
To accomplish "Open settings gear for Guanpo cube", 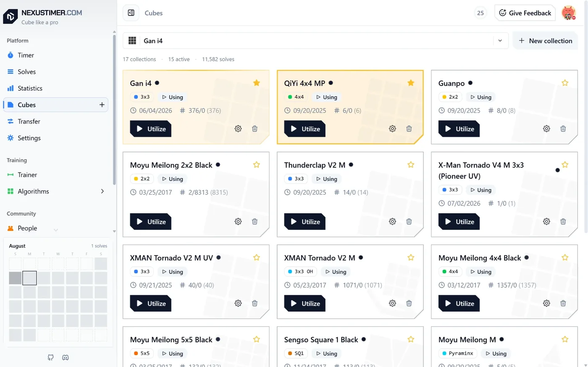I will tap(546, 129).
